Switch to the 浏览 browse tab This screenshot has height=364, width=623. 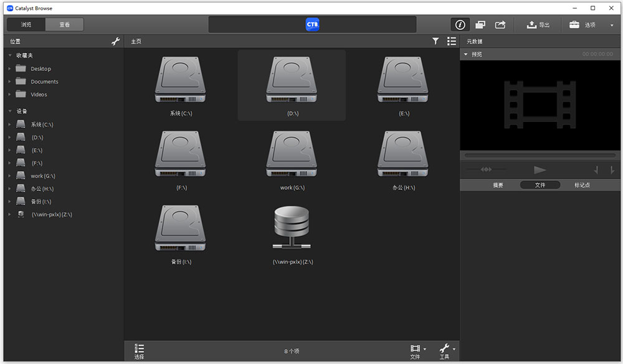[x=26, y=25]
